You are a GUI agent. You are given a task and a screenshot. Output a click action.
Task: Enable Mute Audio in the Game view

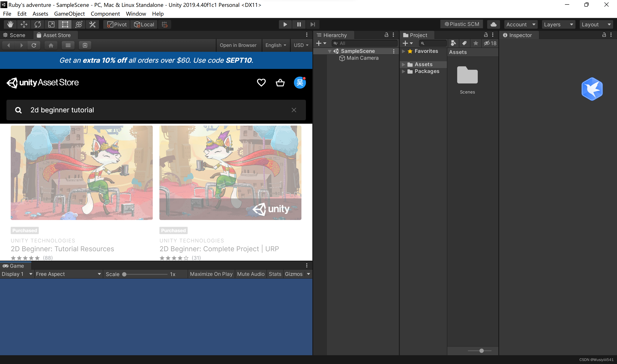250,274
